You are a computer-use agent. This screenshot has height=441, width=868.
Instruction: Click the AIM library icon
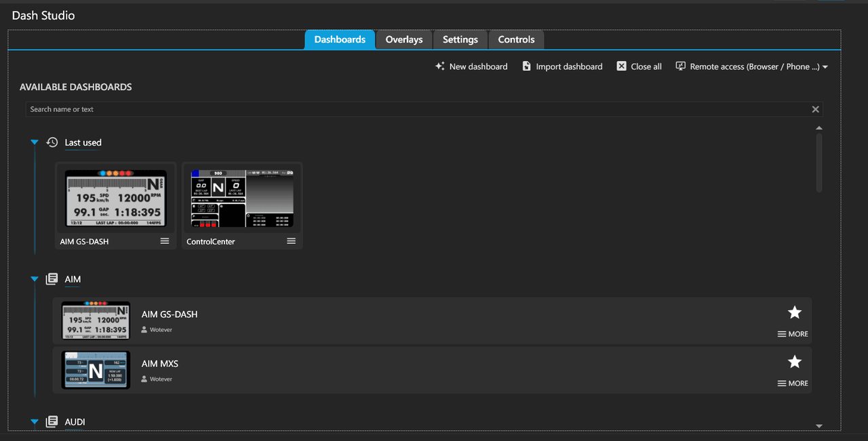(52, 279)
